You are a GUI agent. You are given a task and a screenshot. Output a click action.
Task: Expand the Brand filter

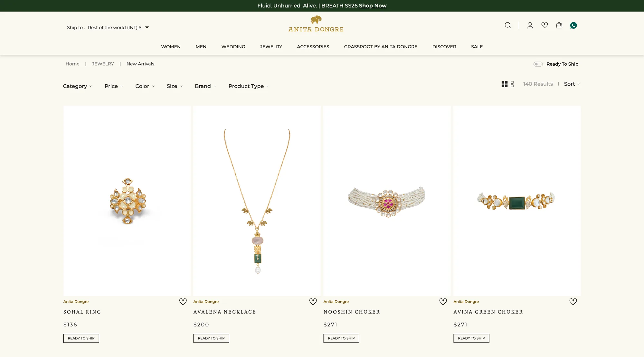coord(205,86)
